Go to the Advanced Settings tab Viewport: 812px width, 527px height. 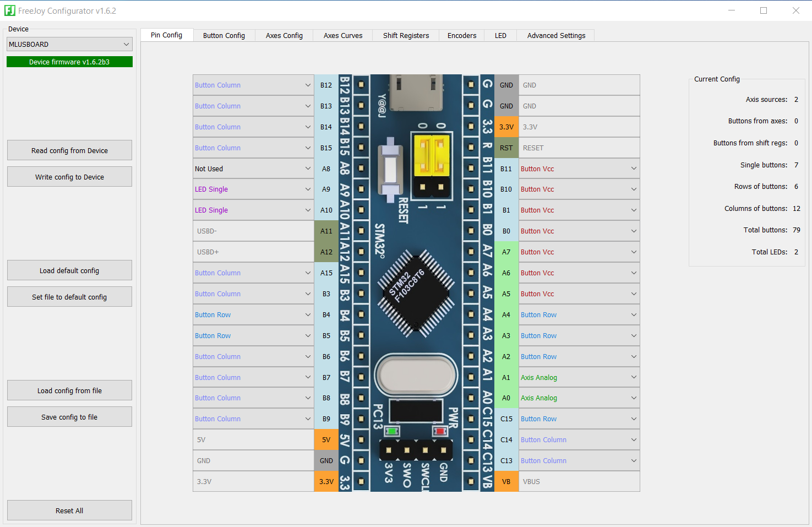[x=555, y=35]
